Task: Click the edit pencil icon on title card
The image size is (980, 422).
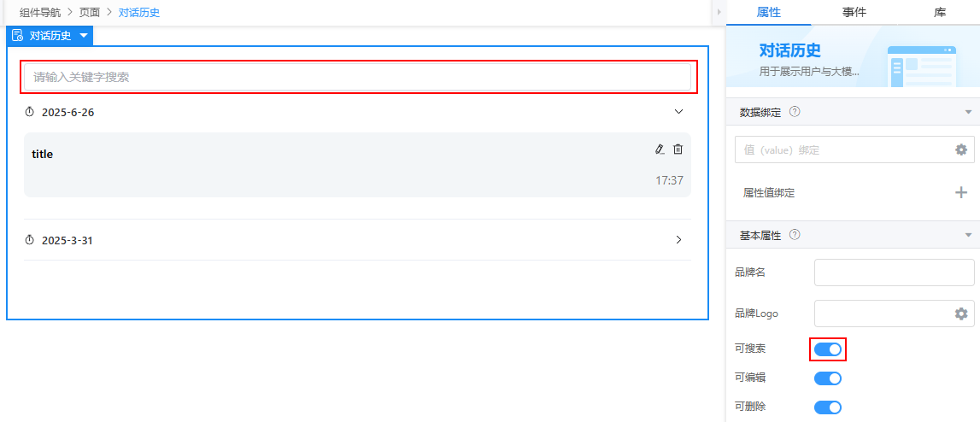Action: click(x=660, y=149)
